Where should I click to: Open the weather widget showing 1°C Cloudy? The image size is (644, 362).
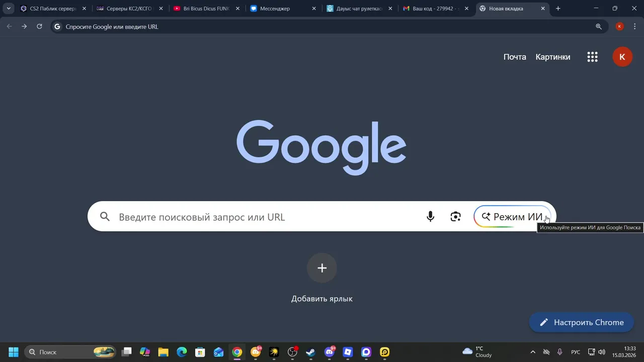(x=477, y=352)
